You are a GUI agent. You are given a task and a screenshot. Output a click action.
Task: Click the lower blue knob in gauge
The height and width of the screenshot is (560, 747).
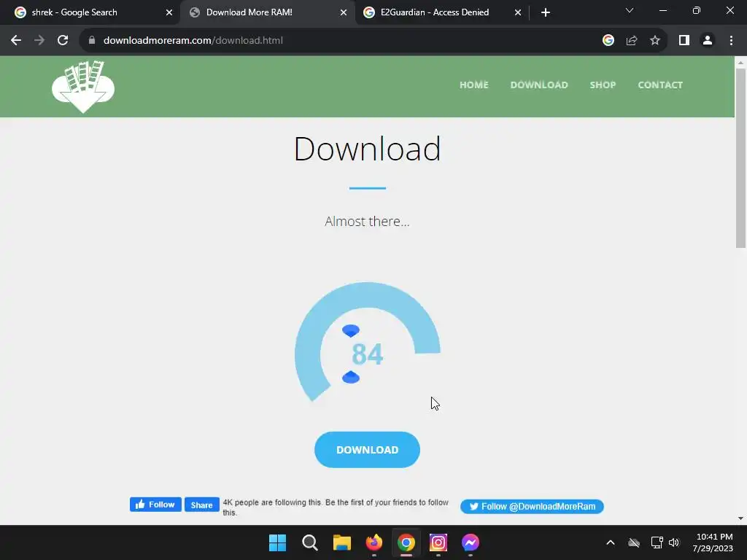[351, 377]
